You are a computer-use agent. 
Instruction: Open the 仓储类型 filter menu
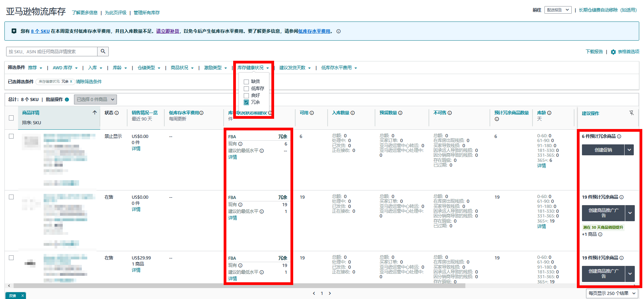coord(149,68)
